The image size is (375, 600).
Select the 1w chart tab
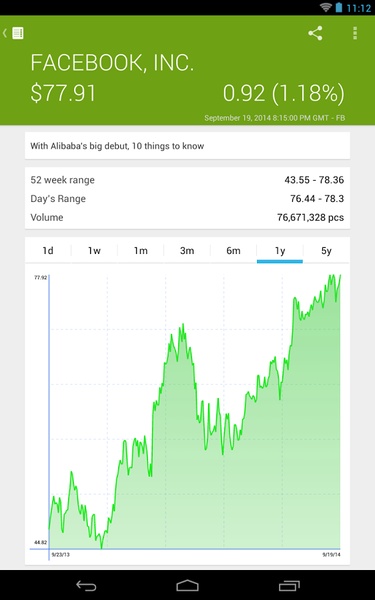tap(94, 251)
